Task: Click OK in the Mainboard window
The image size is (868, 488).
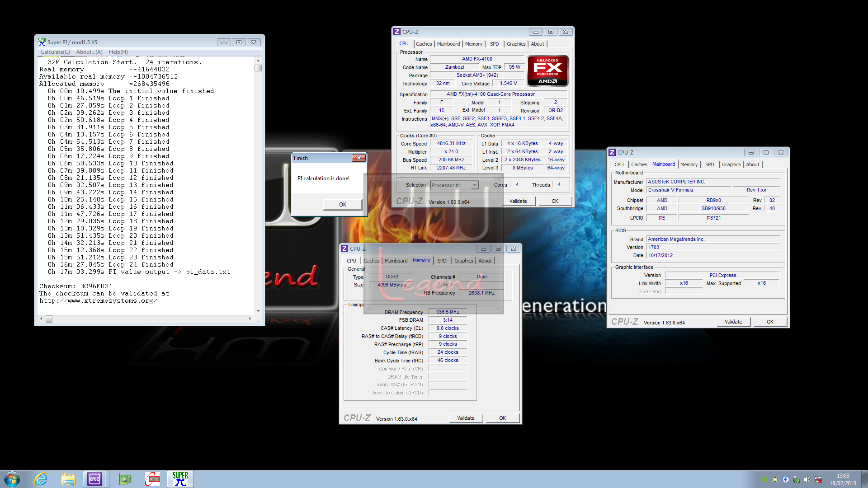Action: pyautogui.click(x=770, y=322)
